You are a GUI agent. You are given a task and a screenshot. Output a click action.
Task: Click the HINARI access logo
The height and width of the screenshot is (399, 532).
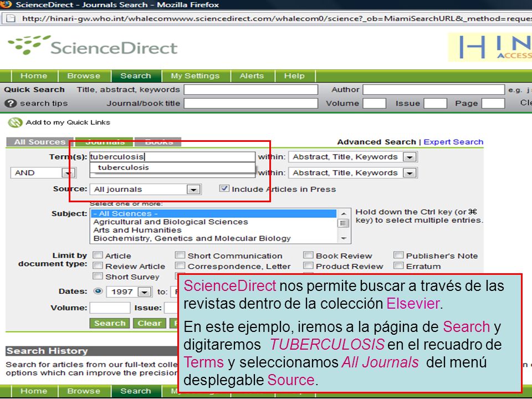click(x=490, y=47)
